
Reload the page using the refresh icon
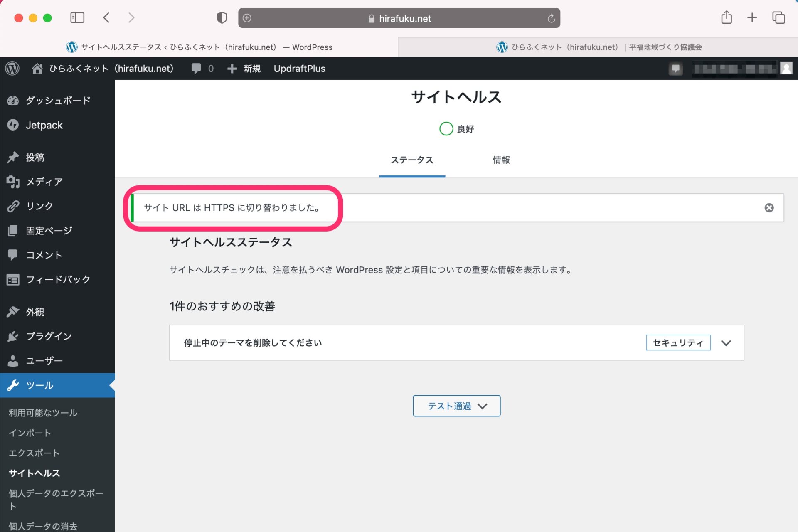(x=551, y=18)
